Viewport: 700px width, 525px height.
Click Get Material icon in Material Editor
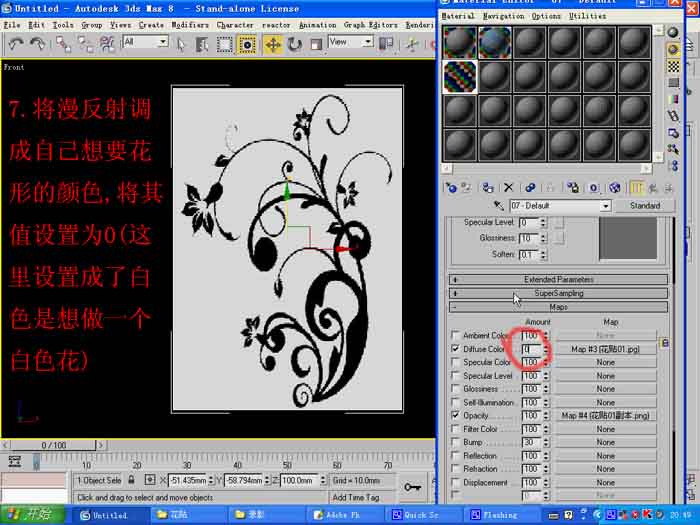[x=451, y=188]
